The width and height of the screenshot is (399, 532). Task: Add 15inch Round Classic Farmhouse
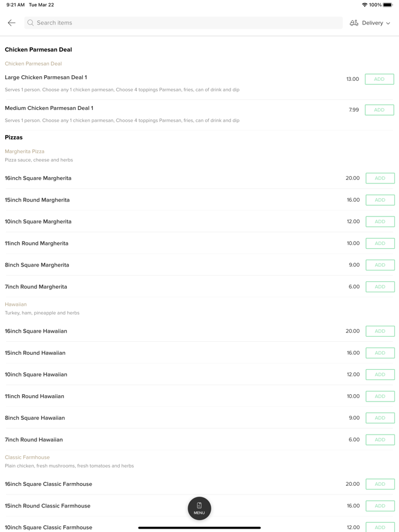(380, 506)
